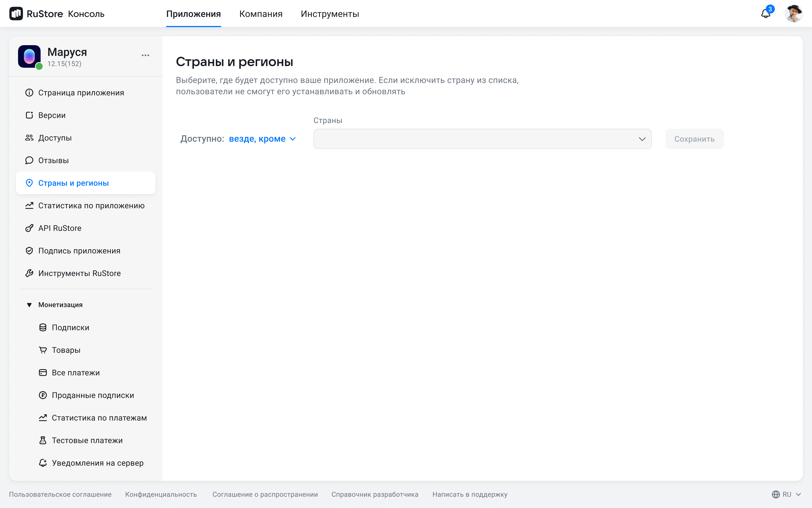Image resolution: width=812 pixels, height=508 pixels.
Task: Click the Версии sidebar icon
Action: pyautogui.click(x=30, y=115)
